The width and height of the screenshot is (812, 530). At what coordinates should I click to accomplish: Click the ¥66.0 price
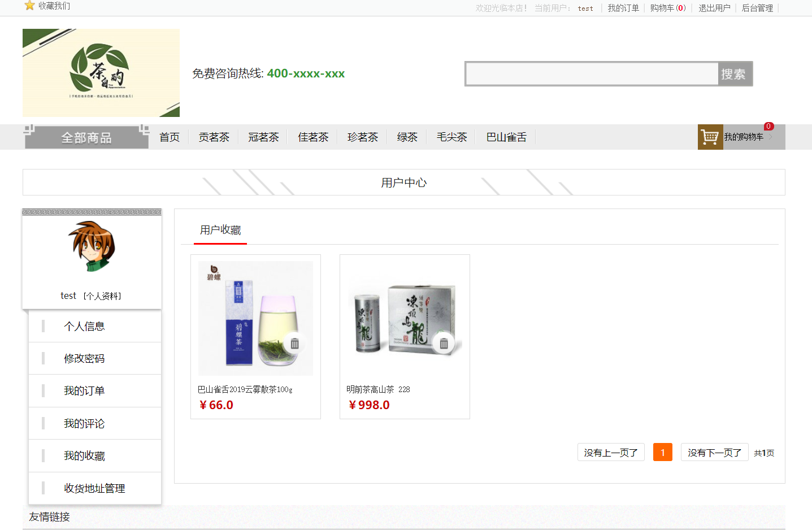tap(216, 405)
